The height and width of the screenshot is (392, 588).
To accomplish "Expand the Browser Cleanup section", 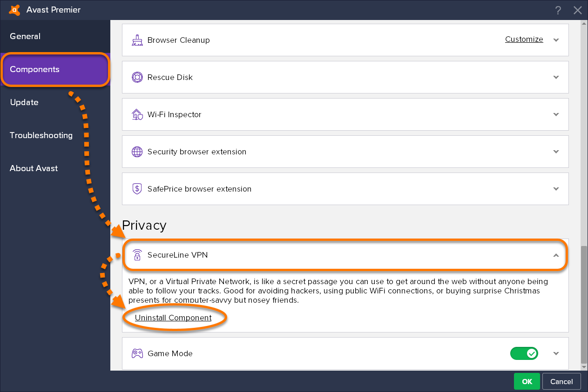I will click(x=556, y=40).
